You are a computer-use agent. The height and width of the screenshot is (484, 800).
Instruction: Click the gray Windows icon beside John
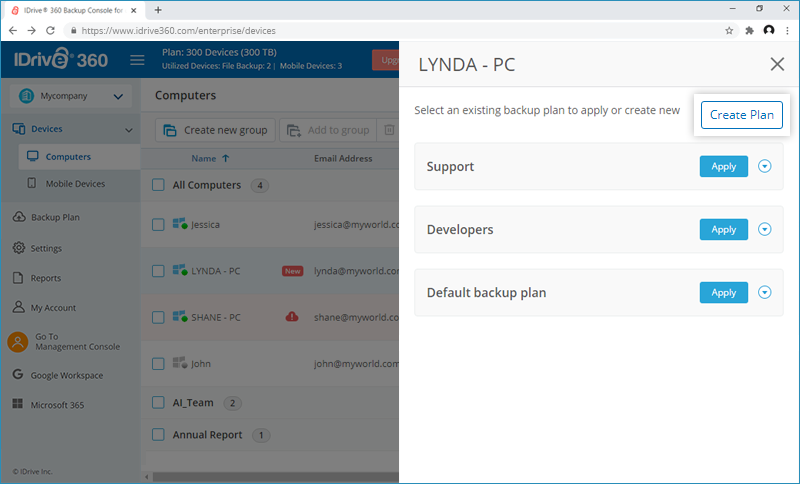[180, 363]
